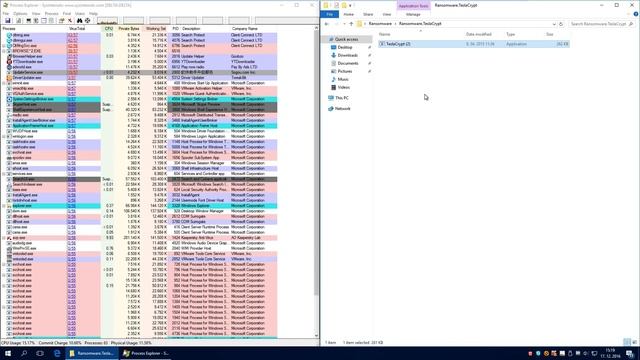640x360 pixels.
Task: Select the DriverUpdater.exe process row
Action: (x=139, y=78)
